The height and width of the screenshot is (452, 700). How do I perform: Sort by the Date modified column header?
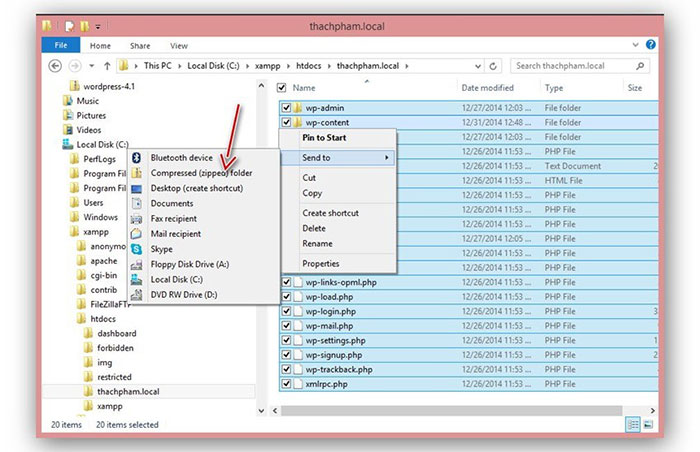[x=488, y=88]
